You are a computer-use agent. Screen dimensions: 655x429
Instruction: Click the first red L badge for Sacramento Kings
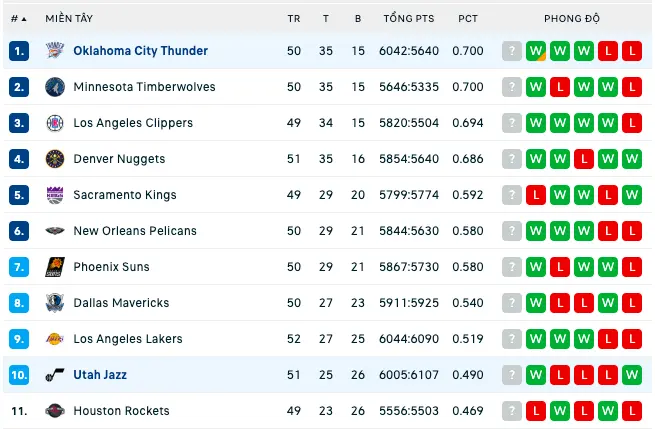[536, 195]
